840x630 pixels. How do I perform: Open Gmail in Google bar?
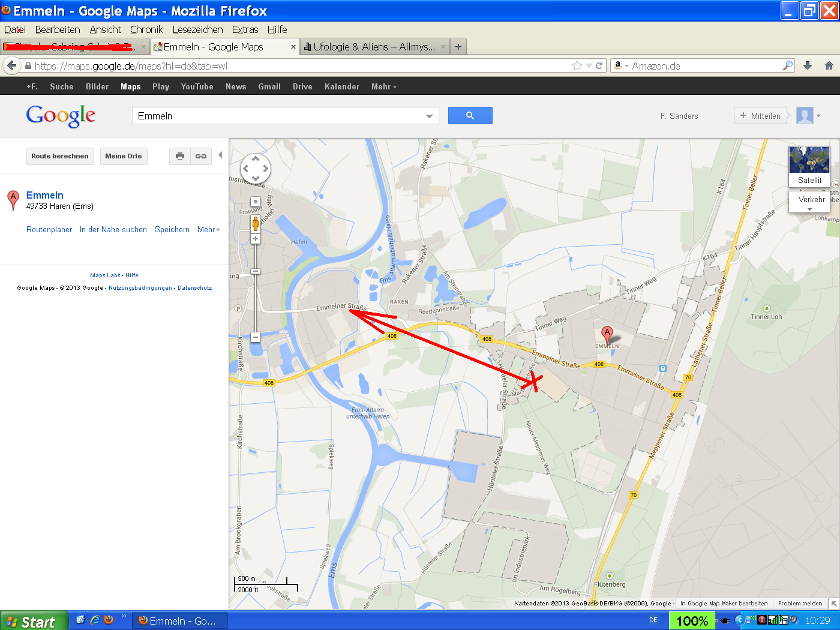click(x=269, y=86)
